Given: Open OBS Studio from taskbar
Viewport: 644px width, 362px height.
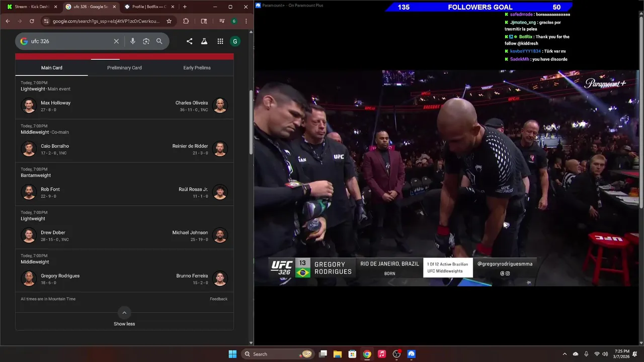Looking at the screenshot, I should click(x=396, y=354).
